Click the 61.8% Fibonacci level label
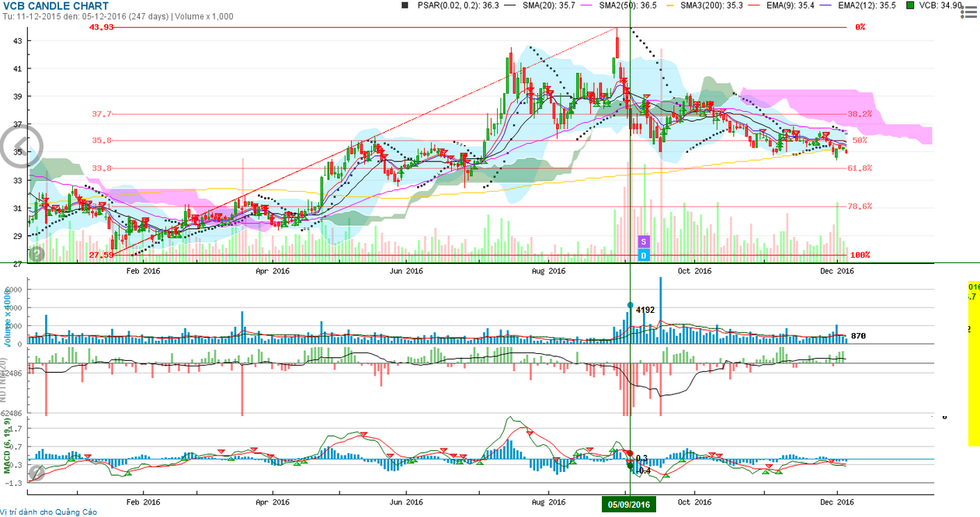 [x=859, y=168]
